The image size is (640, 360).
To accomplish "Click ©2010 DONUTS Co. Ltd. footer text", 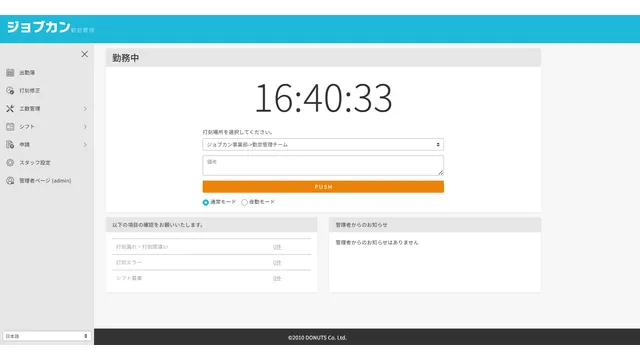I will (317, 338).
